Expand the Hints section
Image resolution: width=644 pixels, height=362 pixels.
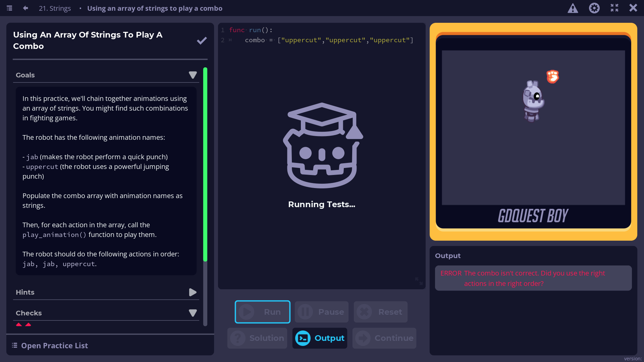193,292
